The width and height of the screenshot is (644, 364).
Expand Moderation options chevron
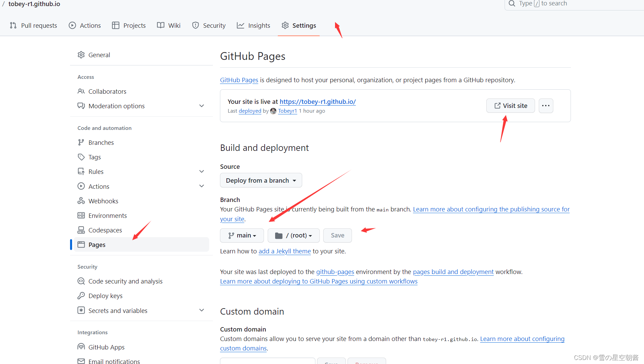click(x=202, y=106)
